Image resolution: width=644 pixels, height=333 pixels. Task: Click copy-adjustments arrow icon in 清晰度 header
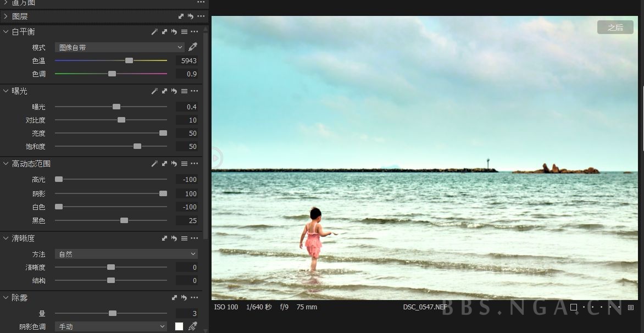tap(164, 238)
